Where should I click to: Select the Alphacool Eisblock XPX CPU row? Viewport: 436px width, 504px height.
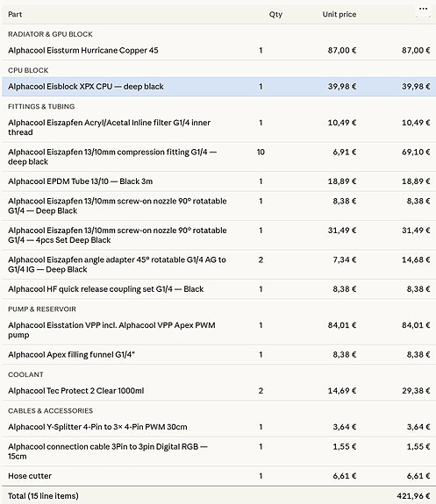[x=218, y=87]
